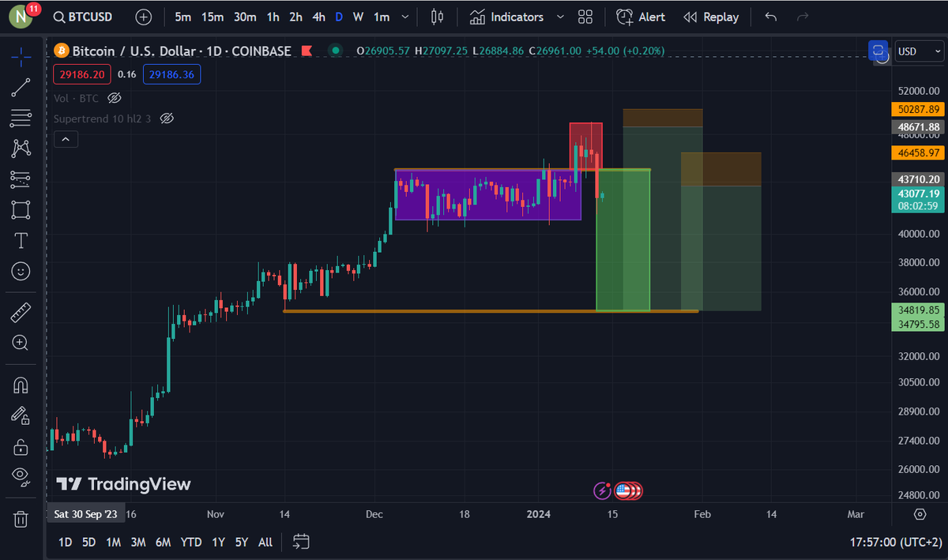The height and width of the screenshot is (560, 948).
Task: Switch to weekly W timeframe
Action: [358, 17]
